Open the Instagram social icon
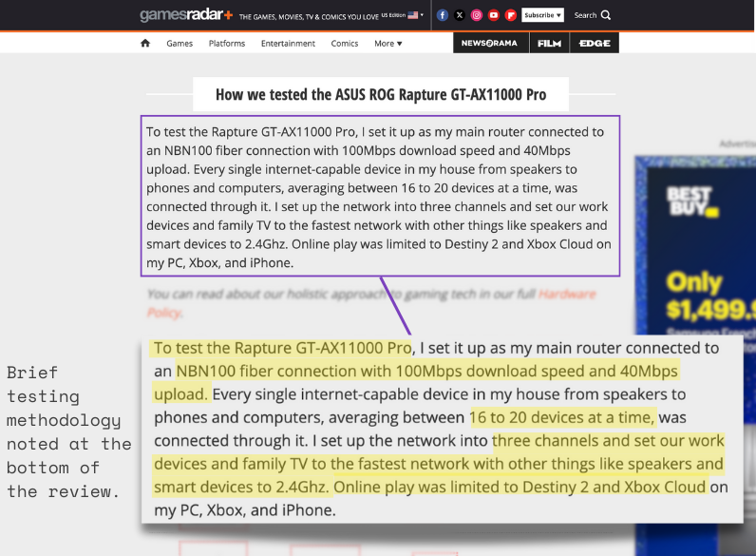This screenshot has height=556, width=756. tap(477, 15)
